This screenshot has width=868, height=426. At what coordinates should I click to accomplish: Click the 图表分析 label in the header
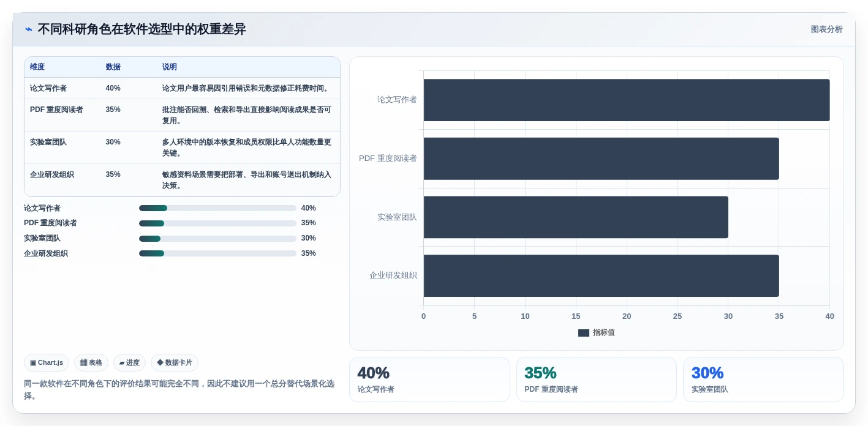[826, 29]
